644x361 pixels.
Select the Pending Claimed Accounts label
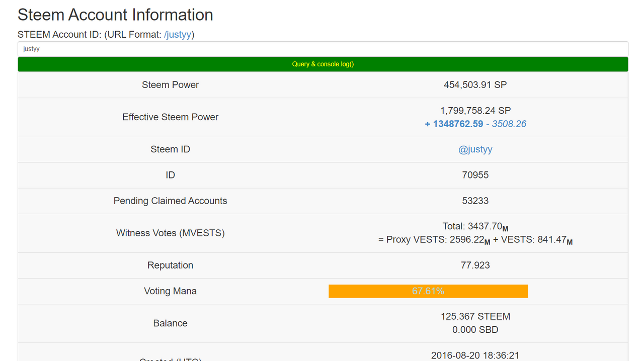click(x=170, y=201)
